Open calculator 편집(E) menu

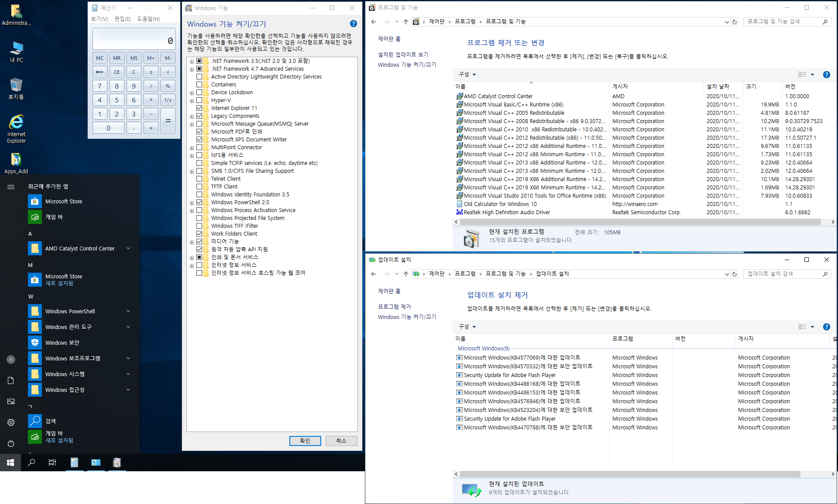[122, 19]
